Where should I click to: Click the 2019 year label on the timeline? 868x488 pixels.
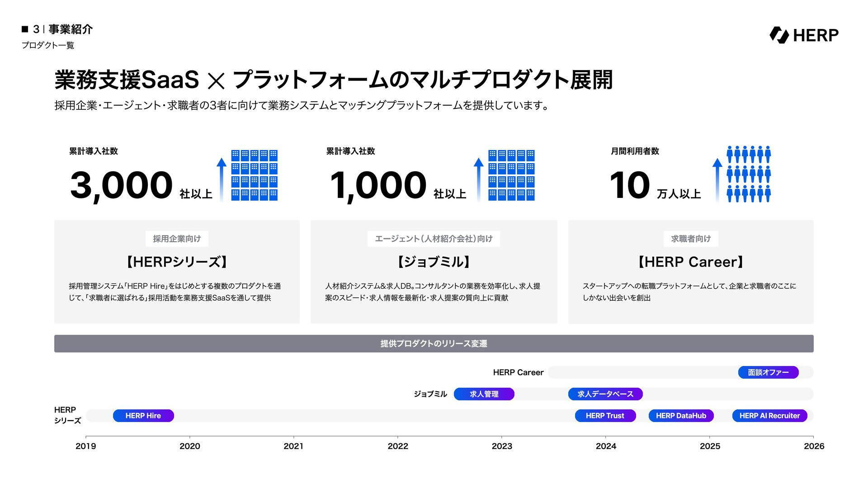(x=86, y=446)
